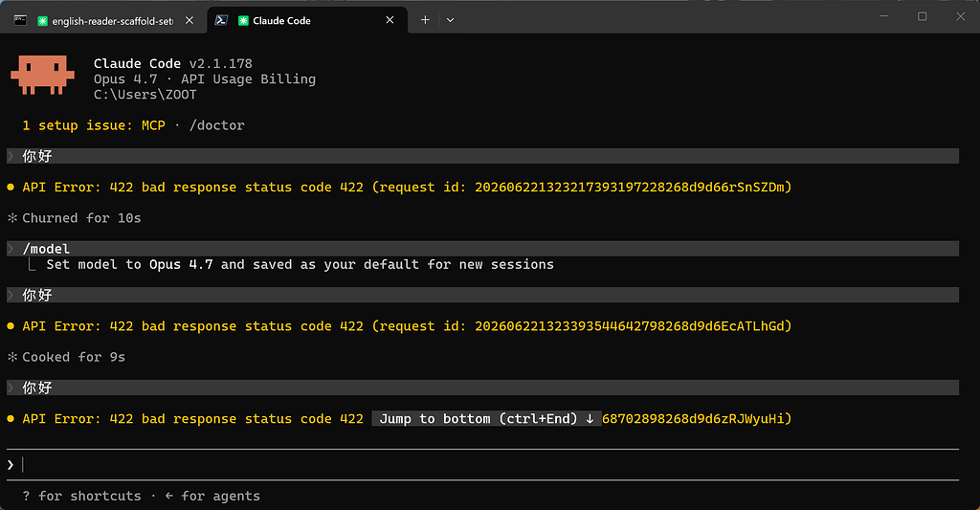This screenshot has height=510, width=980.
Task: Click "? for shortcuts" hint
Action: pyautogui.click(x=82, y=497)
